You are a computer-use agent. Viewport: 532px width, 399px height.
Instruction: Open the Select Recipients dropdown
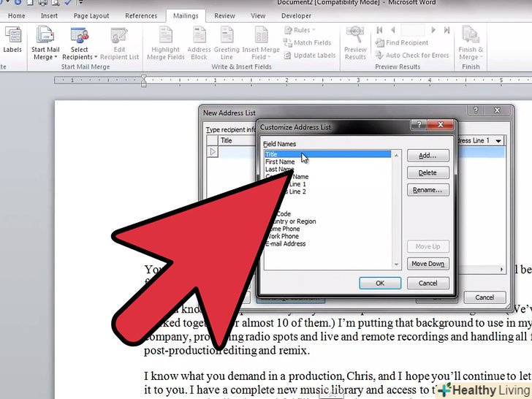pyautogui.click(x=80, y=43)
